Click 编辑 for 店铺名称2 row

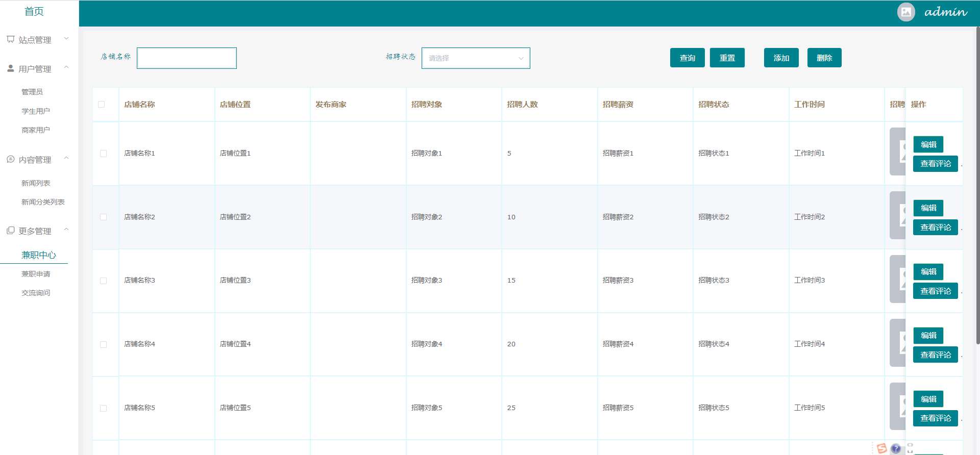928,208
